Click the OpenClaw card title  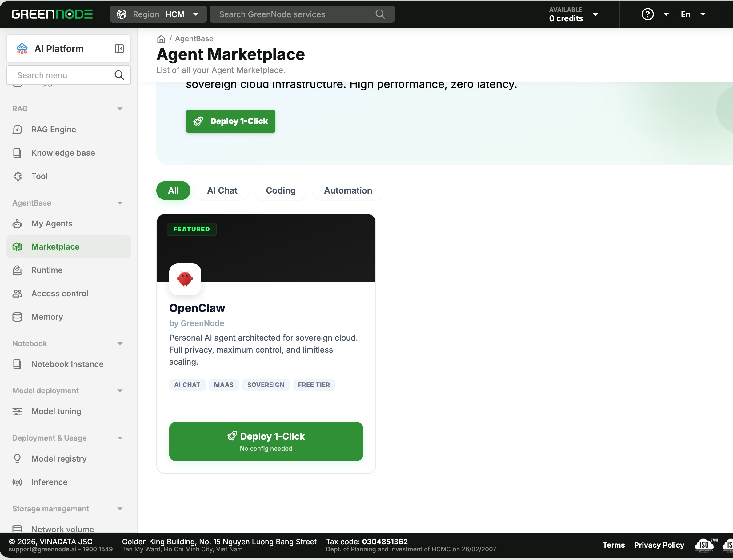(x=197, y=308)
